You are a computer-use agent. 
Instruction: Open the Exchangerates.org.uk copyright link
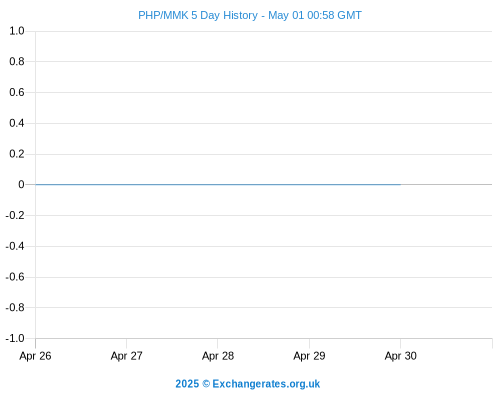248,384
